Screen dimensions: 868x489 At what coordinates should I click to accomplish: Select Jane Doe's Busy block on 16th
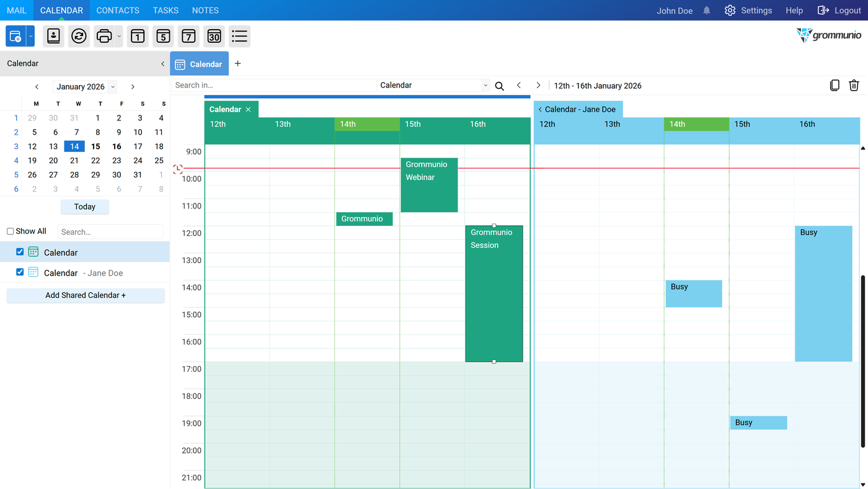(823, 294)
